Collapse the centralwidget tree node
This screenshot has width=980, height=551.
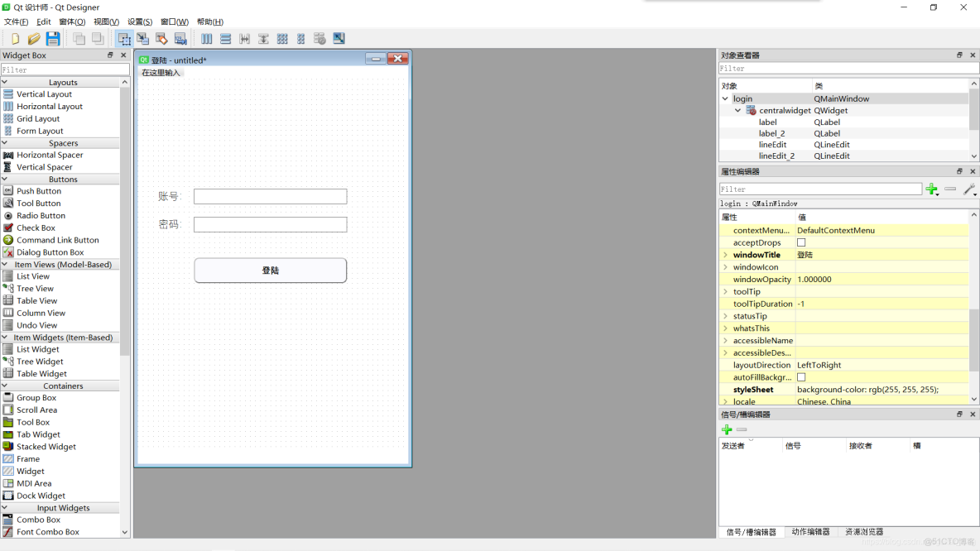point(737,110)
